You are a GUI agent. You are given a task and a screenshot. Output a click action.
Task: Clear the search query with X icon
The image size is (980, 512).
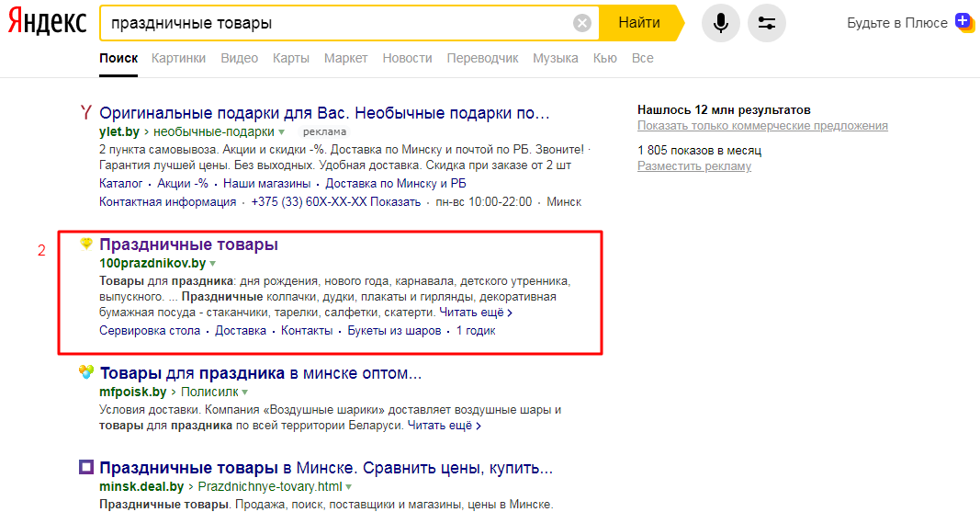[582, 23]
